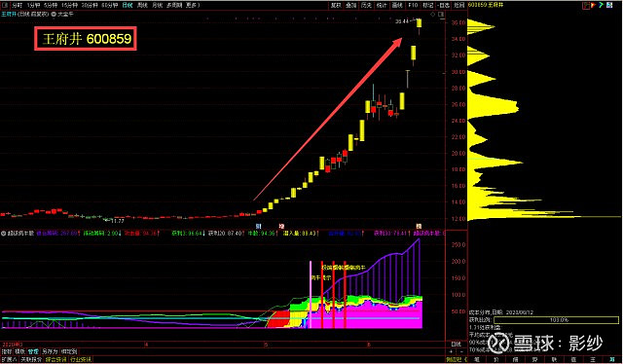Open F10 company information
This screenshot has width=623, height=364.
click(413, 5)
